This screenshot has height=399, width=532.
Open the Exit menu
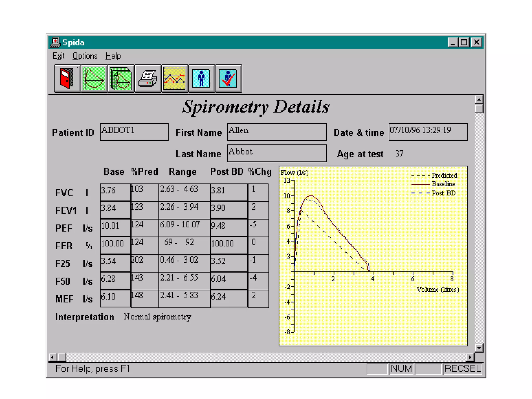[x=58, y=56]
